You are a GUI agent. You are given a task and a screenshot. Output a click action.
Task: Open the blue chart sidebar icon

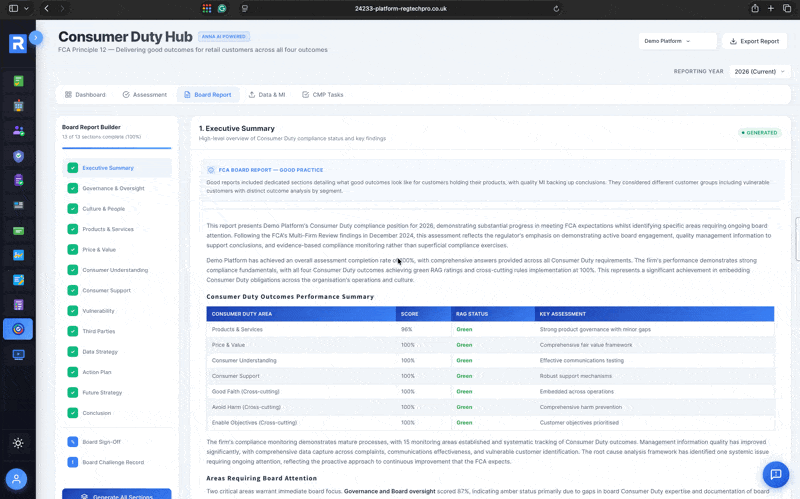coord(18,255)
